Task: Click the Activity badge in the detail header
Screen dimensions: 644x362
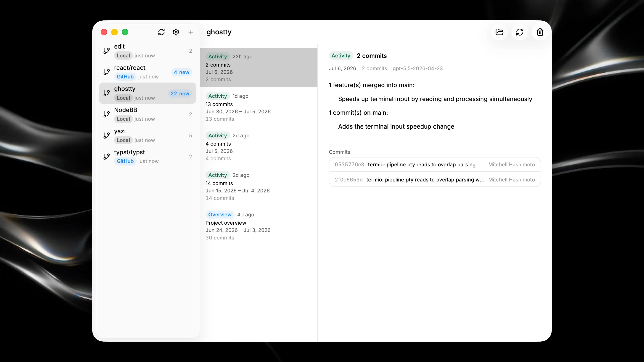Action: point(341,56)
